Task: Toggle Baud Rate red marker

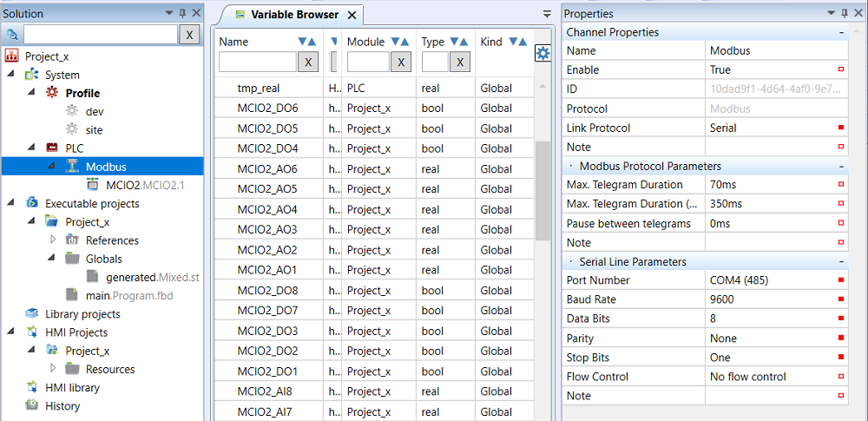Action: point(841,299)
